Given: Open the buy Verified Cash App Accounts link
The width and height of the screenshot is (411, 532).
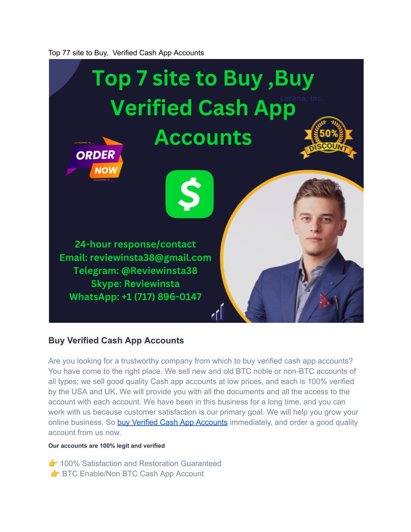Looking at the screenshot, I should coord(172,422).
